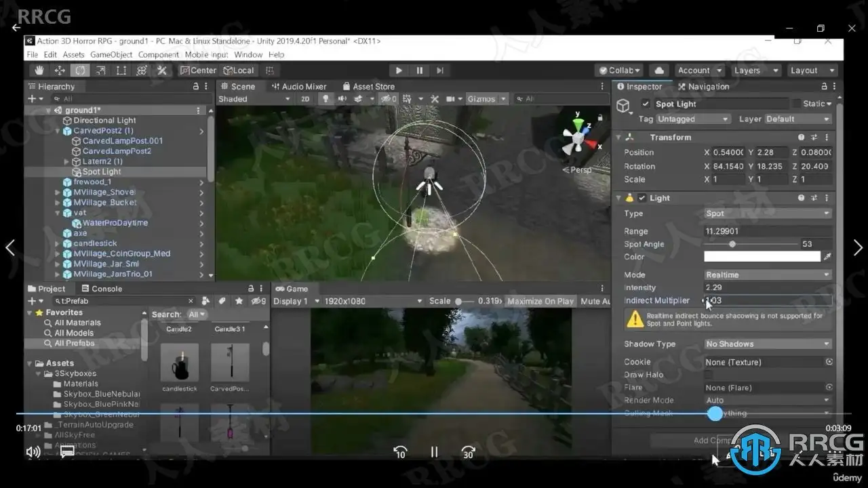Screen dimensions: 868x488
Task: Open the Shadow Type dropdown
Action: 768,344
